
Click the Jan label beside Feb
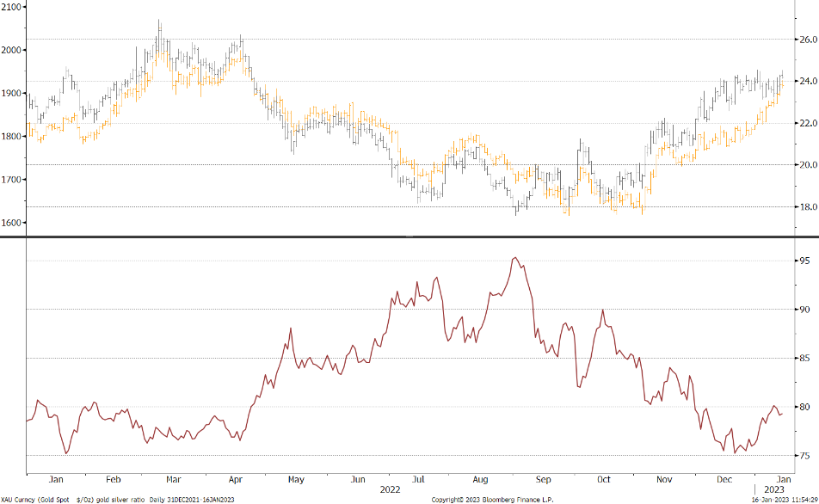pyautogui.click(x=56, y=479)
